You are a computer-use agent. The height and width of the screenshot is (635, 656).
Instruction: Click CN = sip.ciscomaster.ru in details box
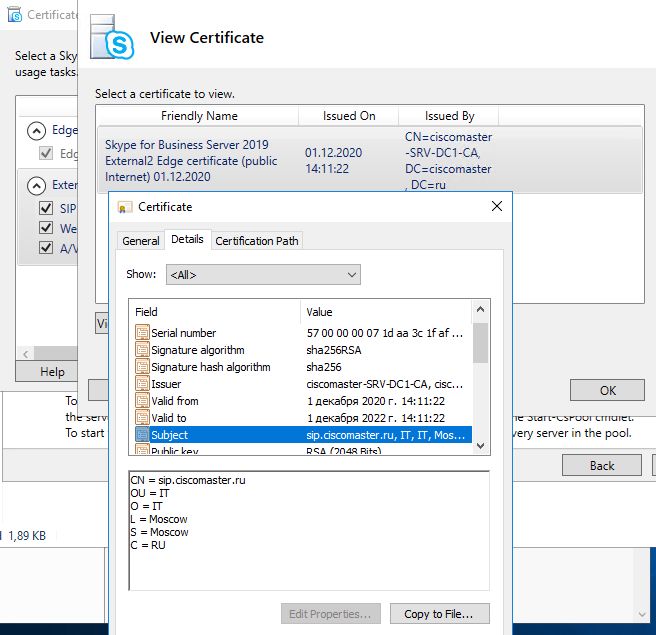[188, 480]
